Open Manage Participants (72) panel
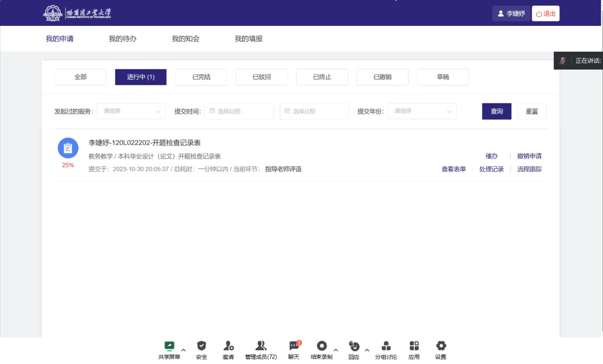Viewport: 603px width, 364px height. click(261, 346)
